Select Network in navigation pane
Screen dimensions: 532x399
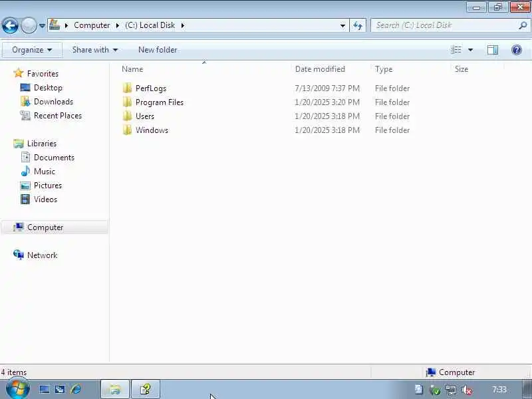click(x=42, y=255)
